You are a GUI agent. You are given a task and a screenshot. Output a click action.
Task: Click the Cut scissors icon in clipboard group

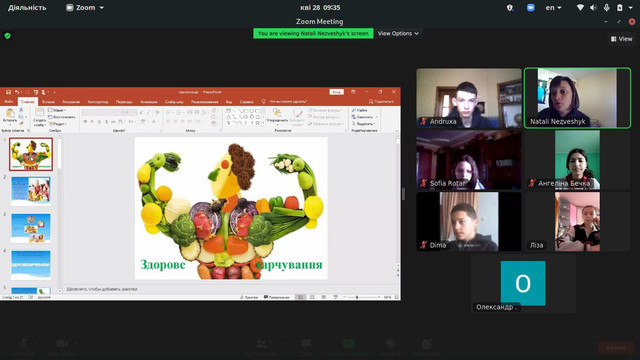coord(21,110)
